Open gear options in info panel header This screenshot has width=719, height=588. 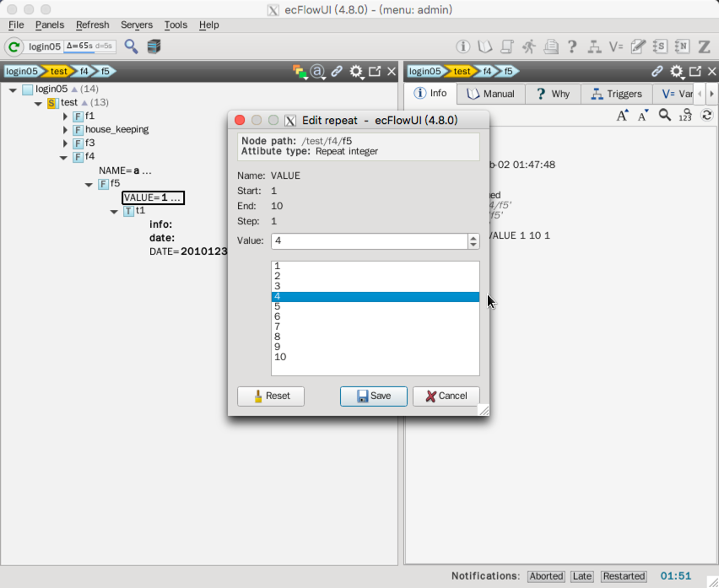(676, 72)
